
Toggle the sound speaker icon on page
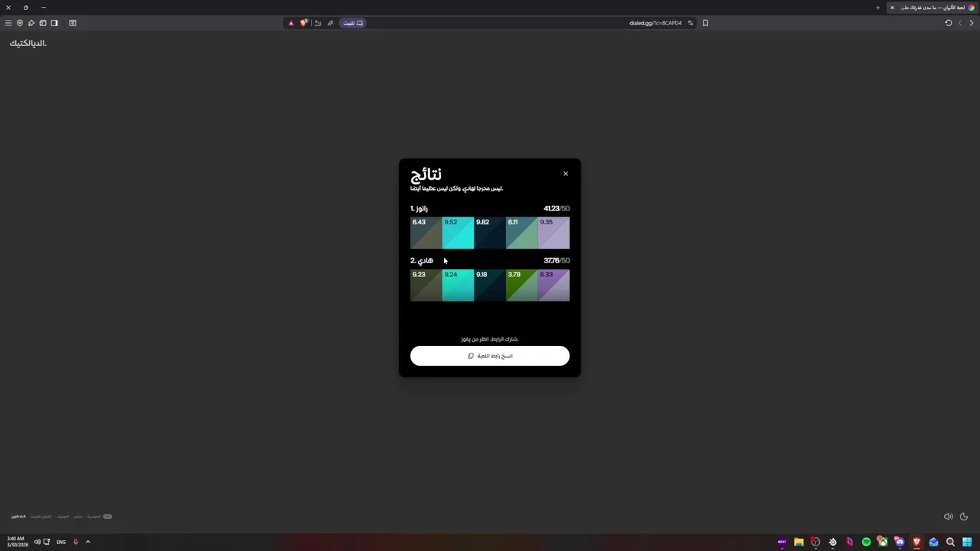[x=948, y=517]
